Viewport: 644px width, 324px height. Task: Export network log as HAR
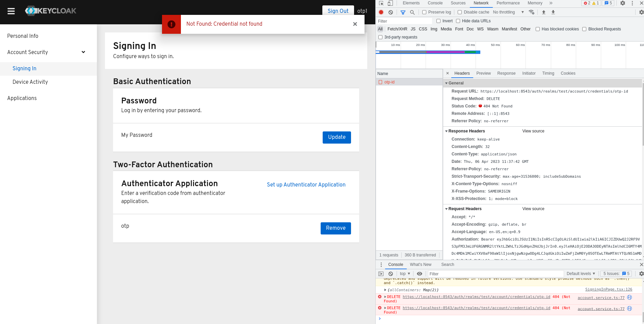click(553, 12)
